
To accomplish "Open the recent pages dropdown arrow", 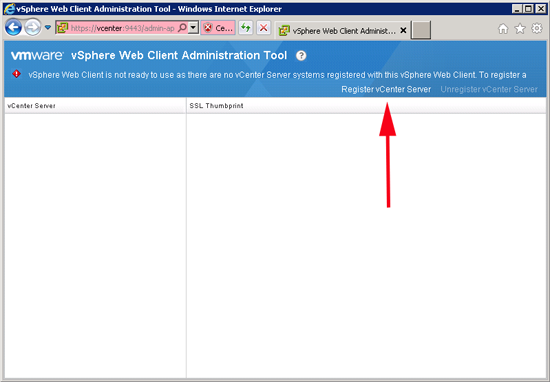I will [x=48, y=27].
